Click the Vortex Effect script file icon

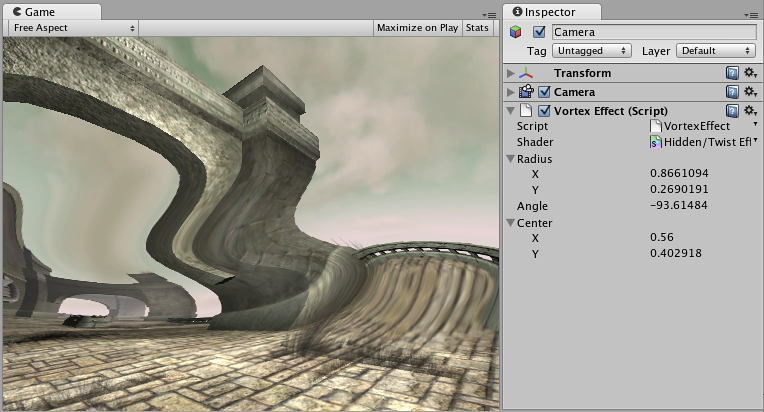(526, 111)
